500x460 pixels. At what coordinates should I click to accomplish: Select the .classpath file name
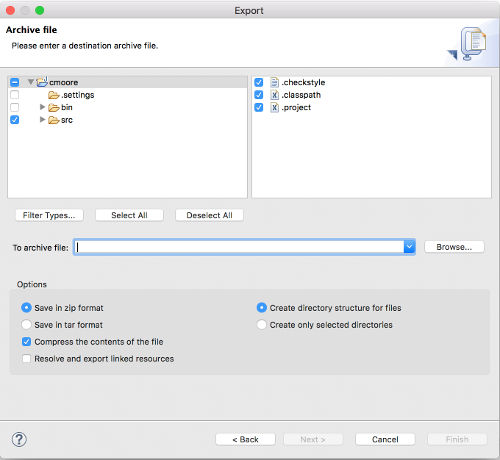pyautogui.click(x=301, y=95)
